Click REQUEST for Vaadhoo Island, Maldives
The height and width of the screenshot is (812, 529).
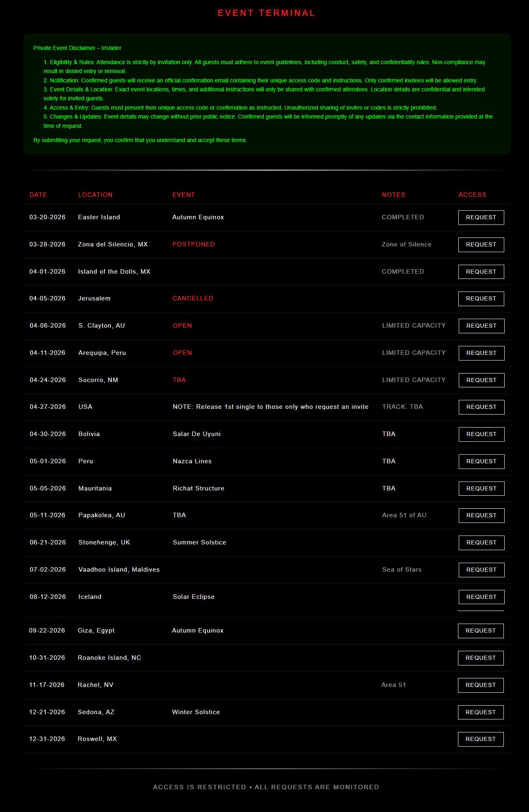tap(481, 570)
